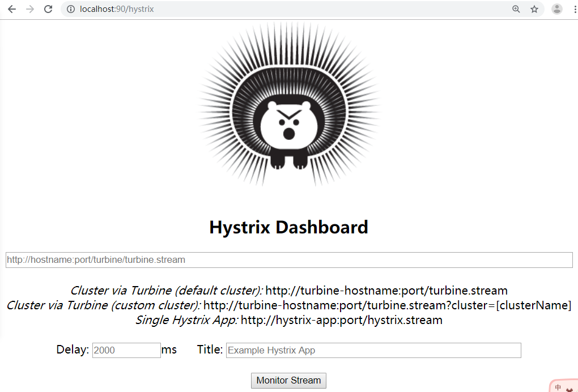Click text 'Single Hystrix App:'

pyautogui.click(x=187, y=320)
